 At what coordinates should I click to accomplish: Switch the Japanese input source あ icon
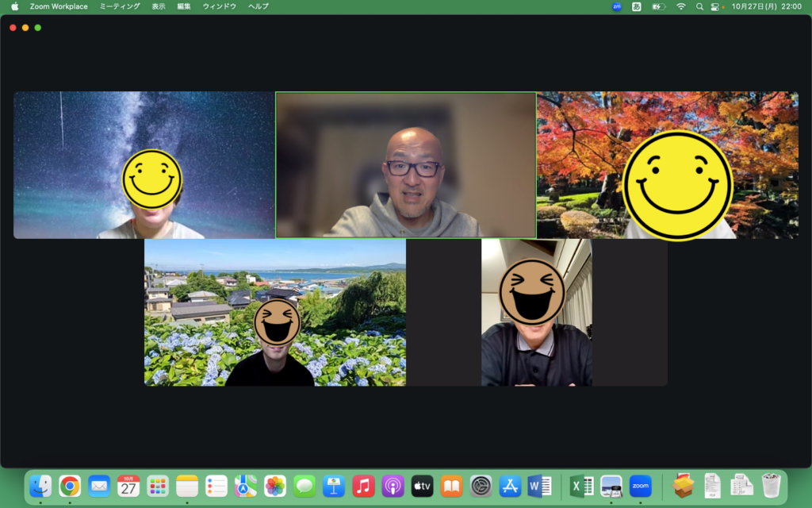(x=637, y=6)
